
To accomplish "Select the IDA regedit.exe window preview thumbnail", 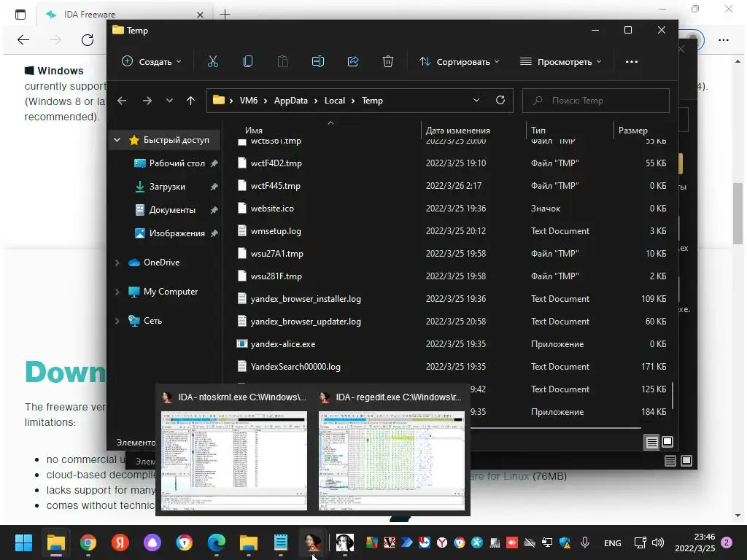I will click(392, 461).
